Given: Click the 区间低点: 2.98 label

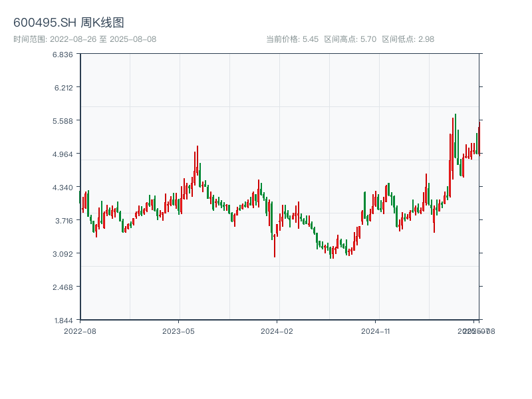Looking at the screenshot, I should coord(408,39).
